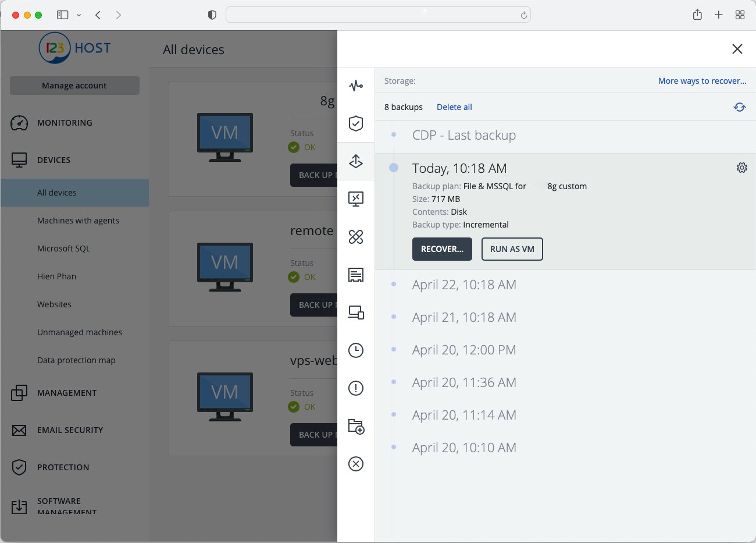Click the RUN AS VM button

512,249
